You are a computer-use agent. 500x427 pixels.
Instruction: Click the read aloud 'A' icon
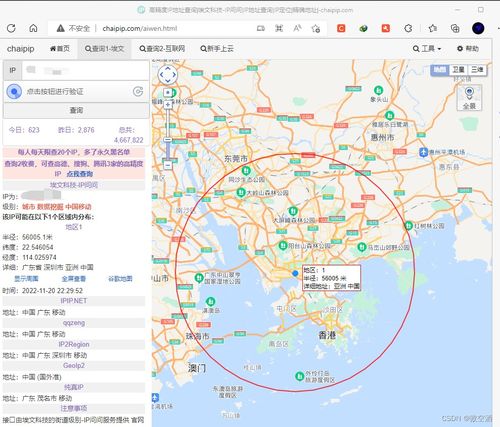tap(297, 29)
